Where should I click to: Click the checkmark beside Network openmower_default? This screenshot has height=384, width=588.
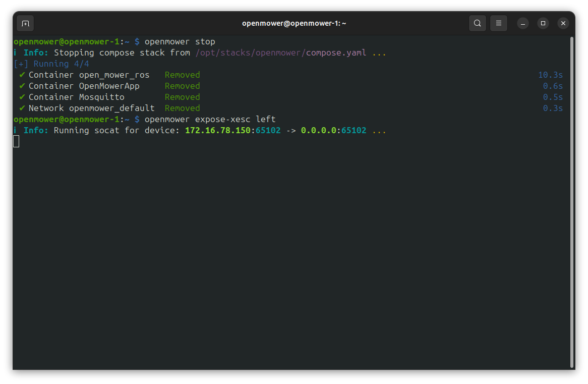[x=22, y=108]
